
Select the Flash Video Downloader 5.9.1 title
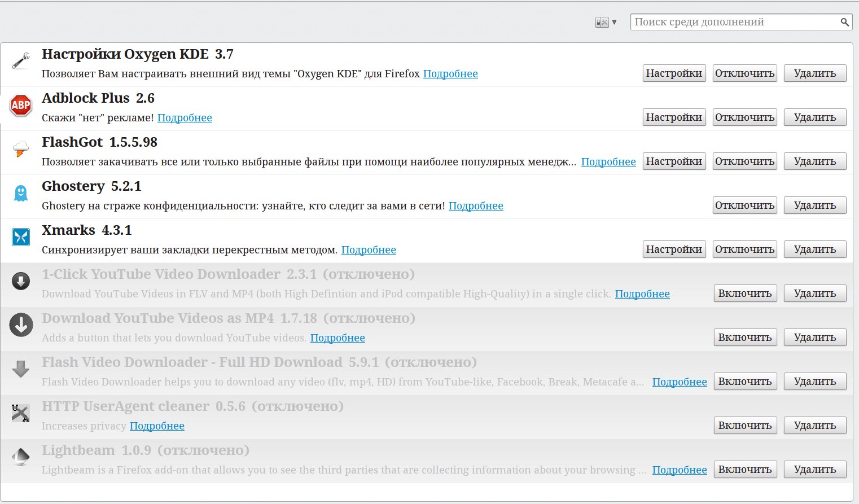click(x=259, y=362)
